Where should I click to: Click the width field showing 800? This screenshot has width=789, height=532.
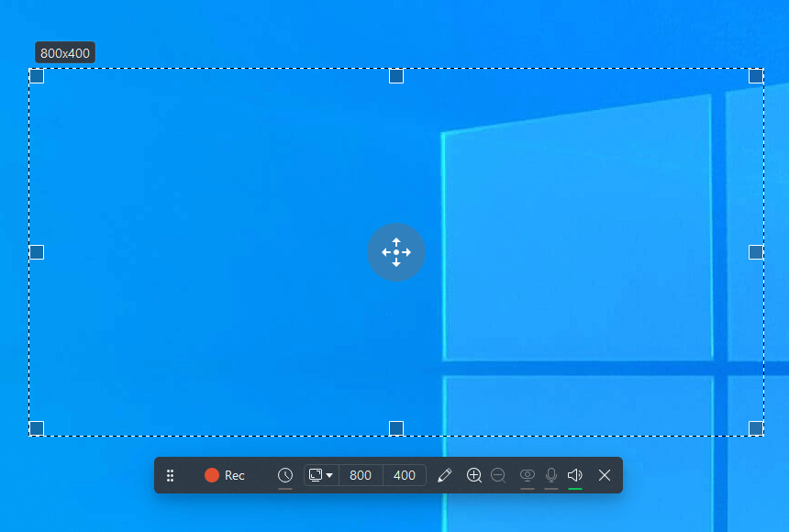pos(361,475)
